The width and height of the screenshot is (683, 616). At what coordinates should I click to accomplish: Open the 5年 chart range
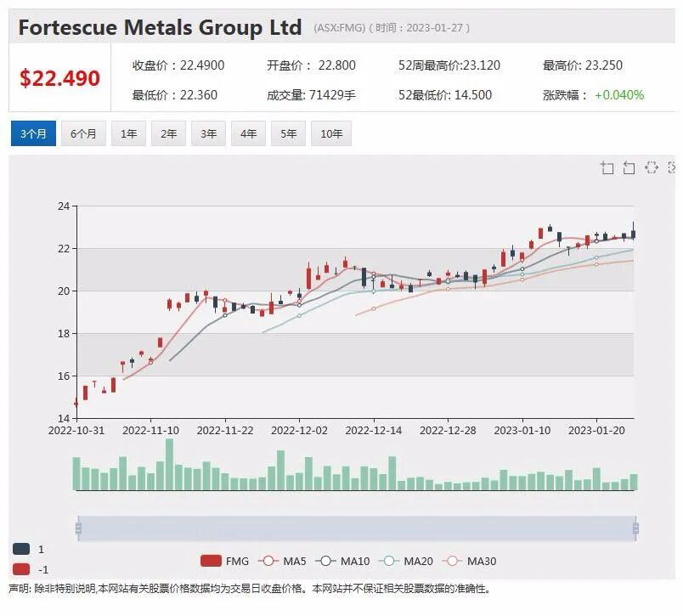coord(288,133)
